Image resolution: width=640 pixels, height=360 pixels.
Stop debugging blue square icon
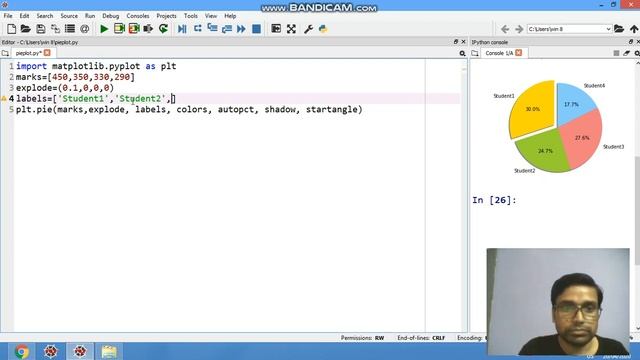[x=256, y=29]
